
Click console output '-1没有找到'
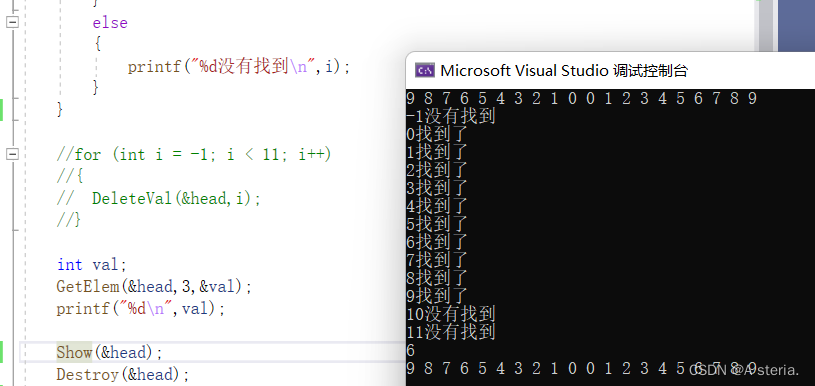pos(451,116)
